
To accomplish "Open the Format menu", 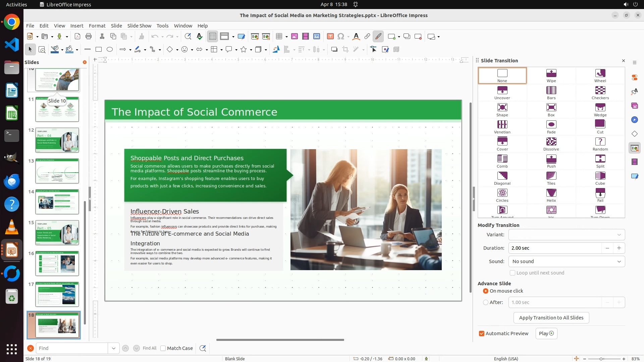I will tap(97, 26).
